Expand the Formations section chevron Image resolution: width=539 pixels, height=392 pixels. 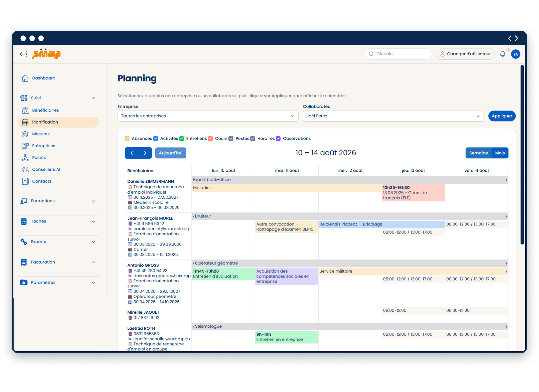point(94,201)
